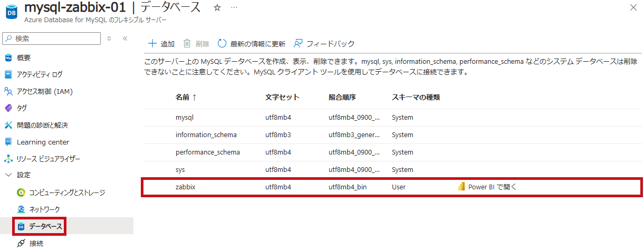Open Learning center from sidebar
644x250 pixels.
coord(43,142)
